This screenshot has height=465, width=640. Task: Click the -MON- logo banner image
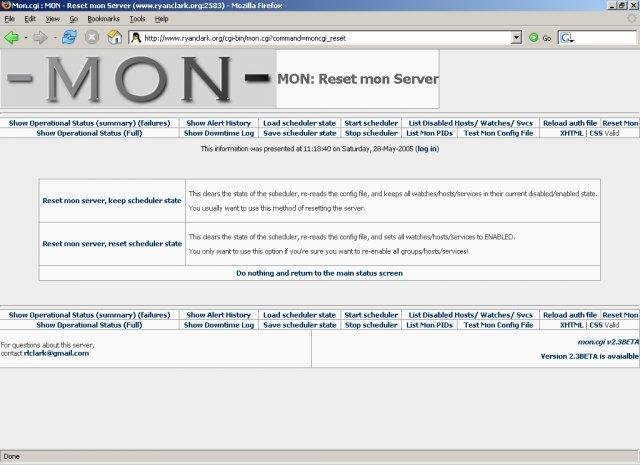pyautogui.click(x=139, y=79)
